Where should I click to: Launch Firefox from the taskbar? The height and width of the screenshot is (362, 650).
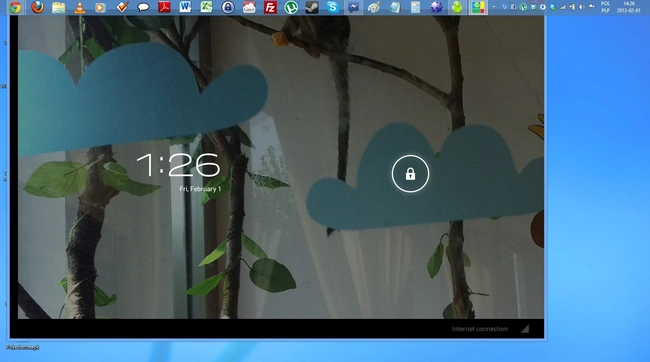pyautogui.click(x=37, y=7)
